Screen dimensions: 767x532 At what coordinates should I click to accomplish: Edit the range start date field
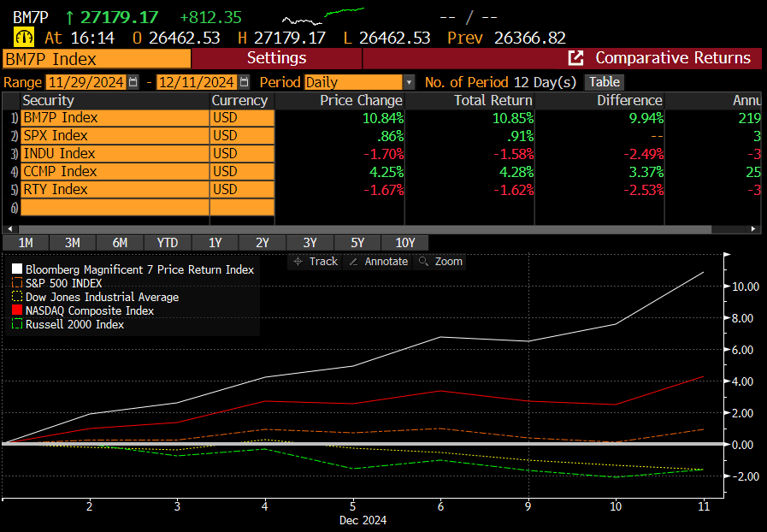coord(86,82)
